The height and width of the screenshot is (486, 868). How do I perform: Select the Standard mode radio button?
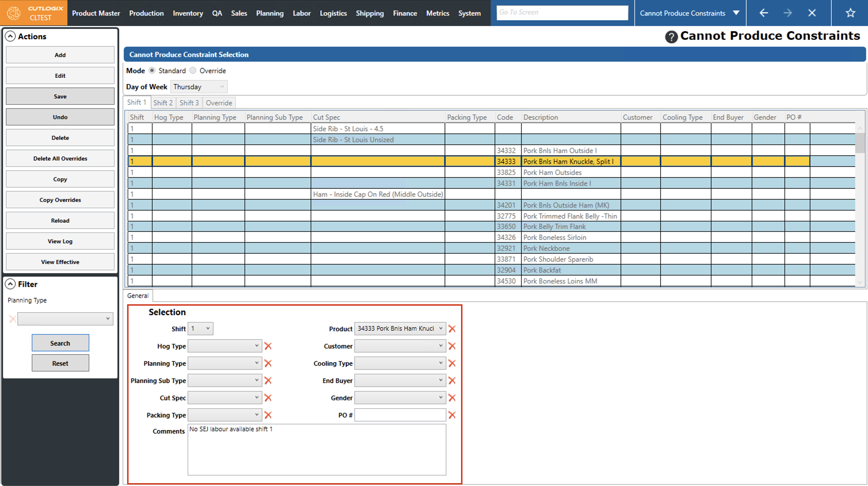152,70
